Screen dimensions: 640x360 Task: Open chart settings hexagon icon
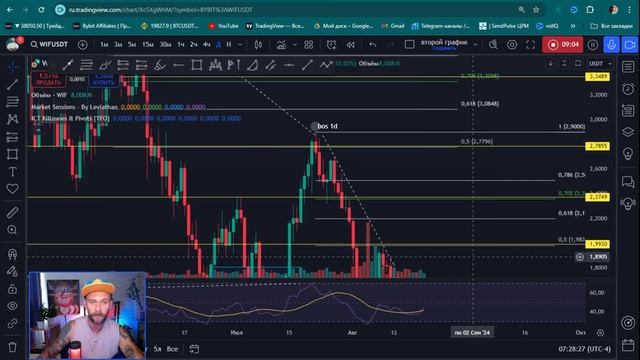512,44
